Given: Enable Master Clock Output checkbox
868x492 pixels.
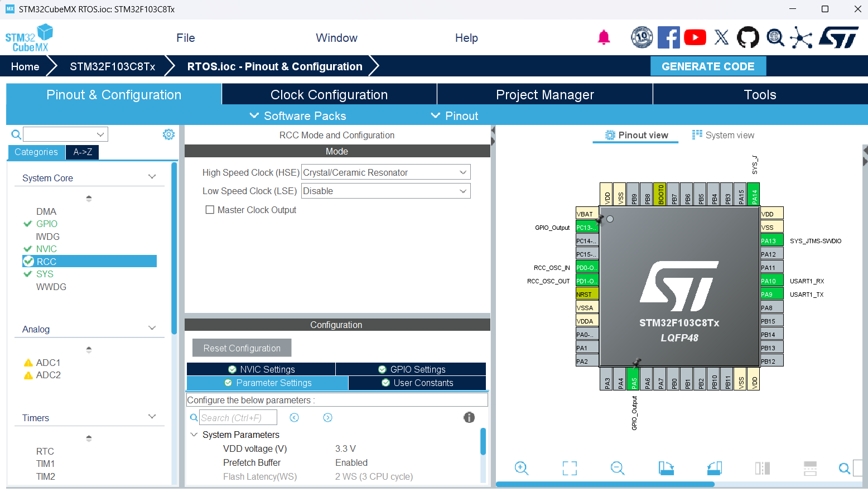Looking at the screenshot, I should click(x=210, y=210).
